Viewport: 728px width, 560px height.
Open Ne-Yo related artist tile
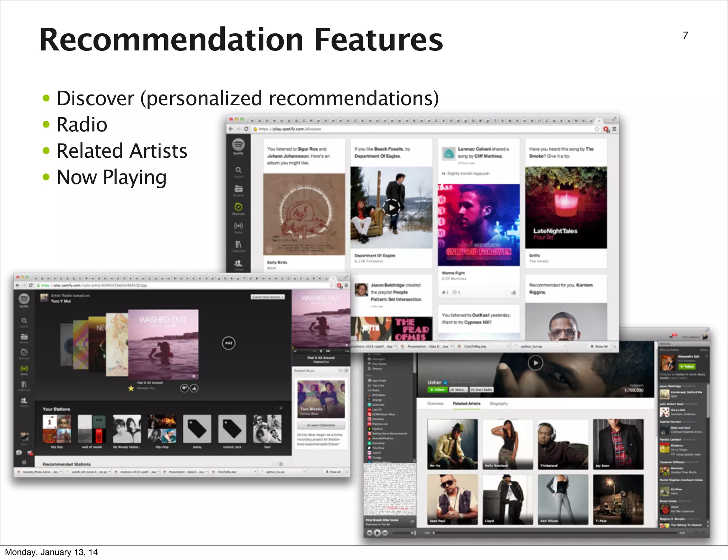tap(453, 444)
